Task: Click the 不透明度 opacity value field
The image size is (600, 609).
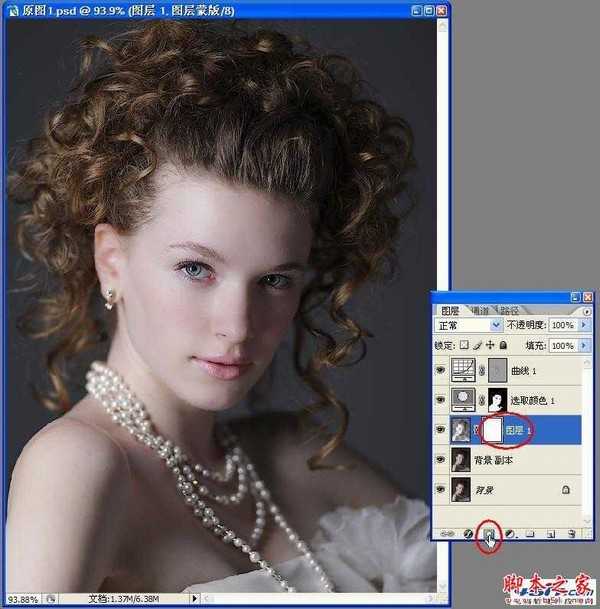Action: point(563,325)
